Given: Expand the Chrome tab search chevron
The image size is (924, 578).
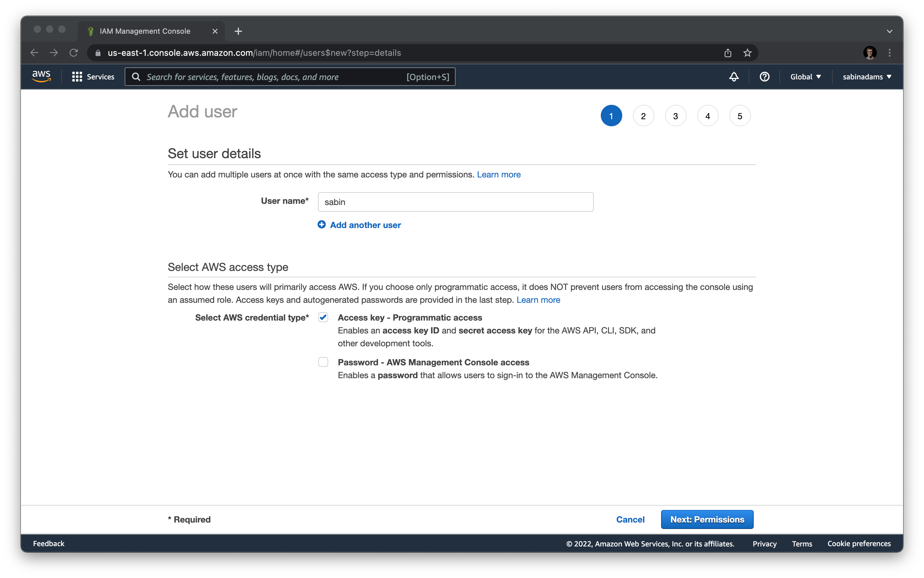Looking at the screenshot, I should [x=889, y=31].
